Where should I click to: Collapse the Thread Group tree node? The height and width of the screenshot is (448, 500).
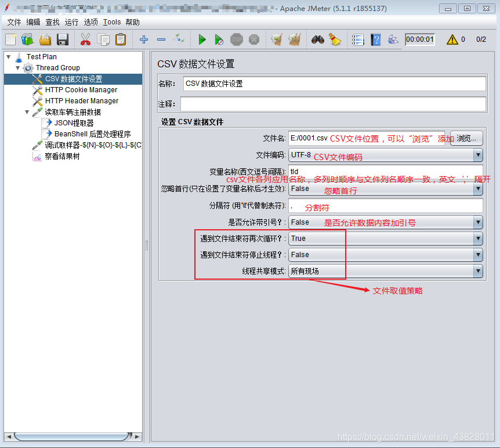18,68
